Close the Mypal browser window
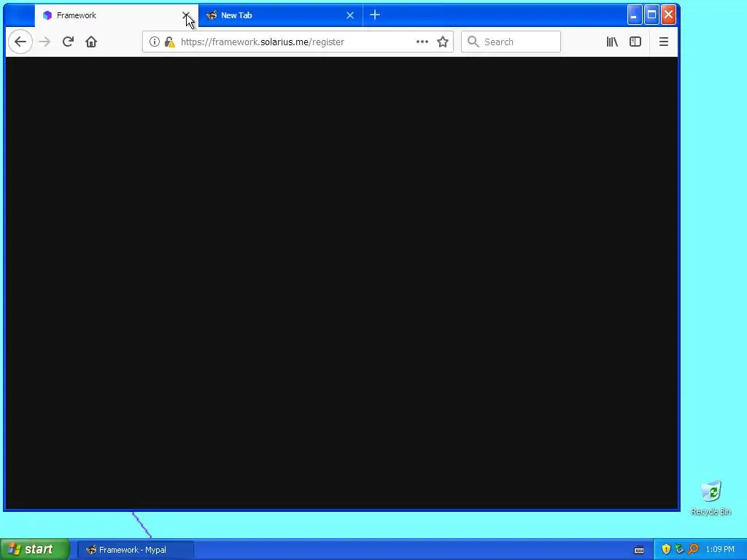The height and width of the screenshot is (560, 747). [668, 15]
